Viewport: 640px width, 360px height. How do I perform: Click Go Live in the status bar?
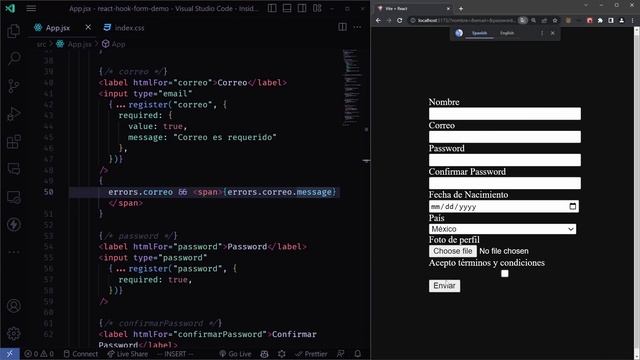[235, 354]
